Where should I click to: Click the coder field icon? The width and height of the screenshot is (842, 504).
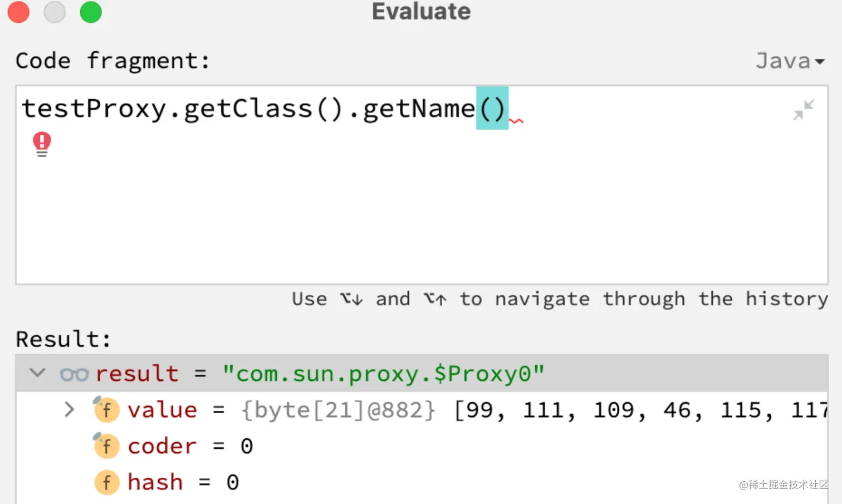106,446
